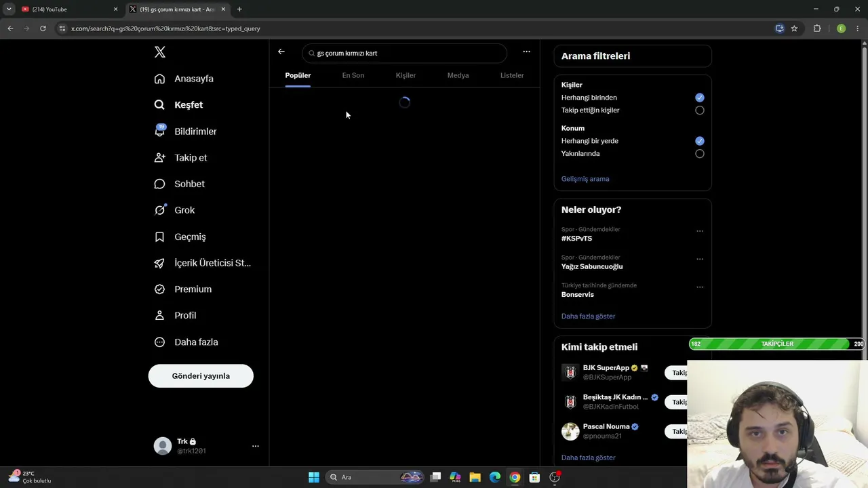The height and width of the screenshot is (488, 868).
Task: Open Anasayfa home page
Action: click(184, 79)
